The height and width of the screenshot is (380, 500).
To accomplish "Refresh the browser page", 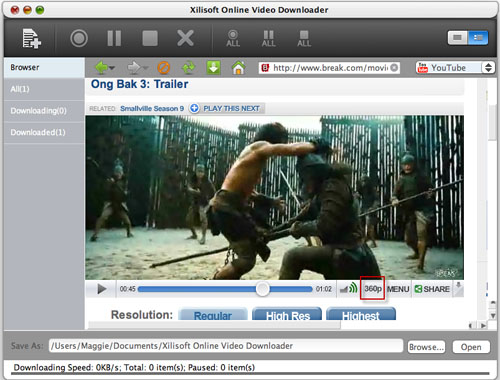I will tap(189, 68).
